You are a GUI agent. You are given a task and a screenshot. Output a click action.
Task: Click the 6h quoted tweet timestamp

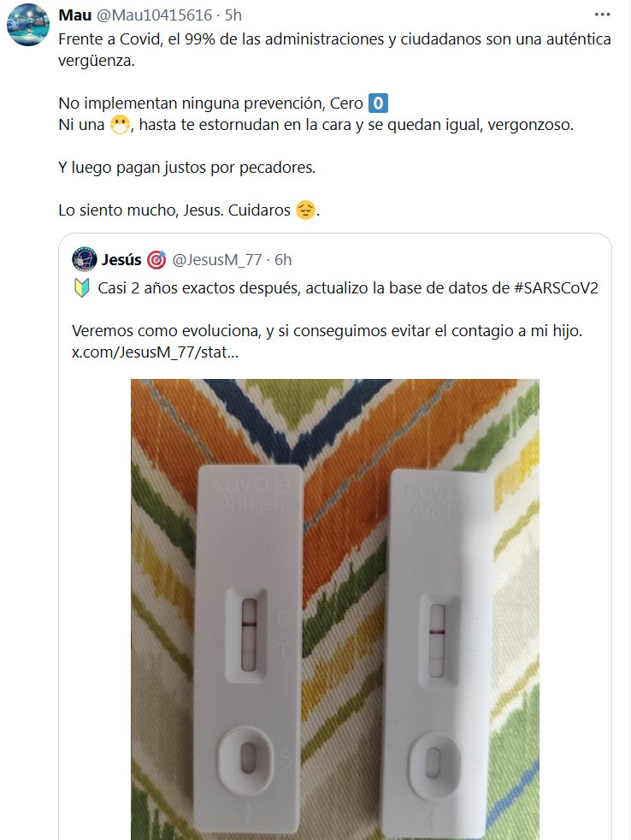(283, 260)
